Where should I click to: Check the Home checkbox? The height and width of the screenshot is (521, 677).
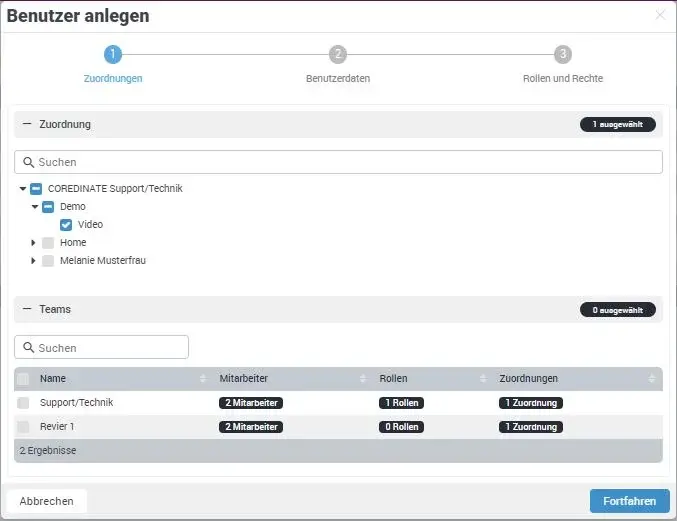coord(47,243)
